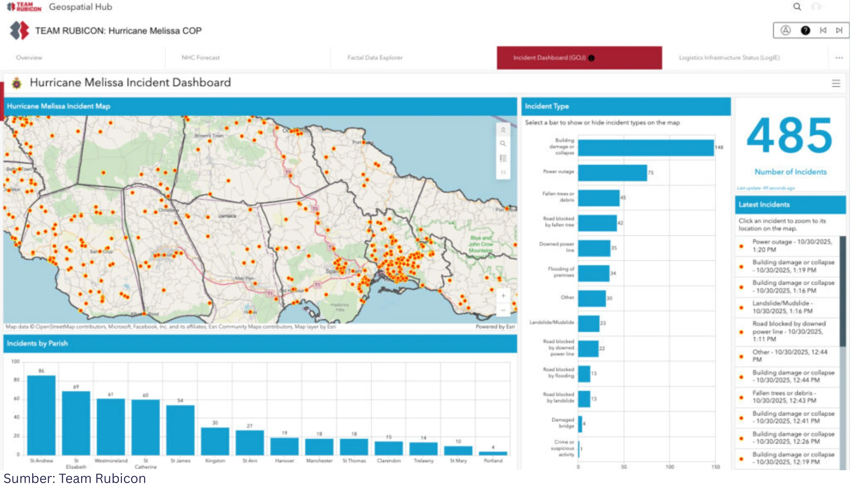Open the dashboard hamburger menu

836,83
